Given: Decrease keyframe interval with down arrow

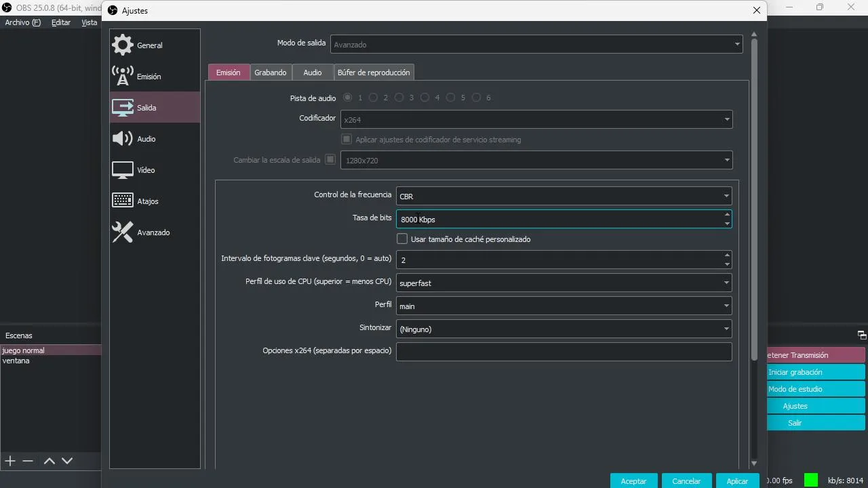Looking at the screenshot, I should pos(727,264).
